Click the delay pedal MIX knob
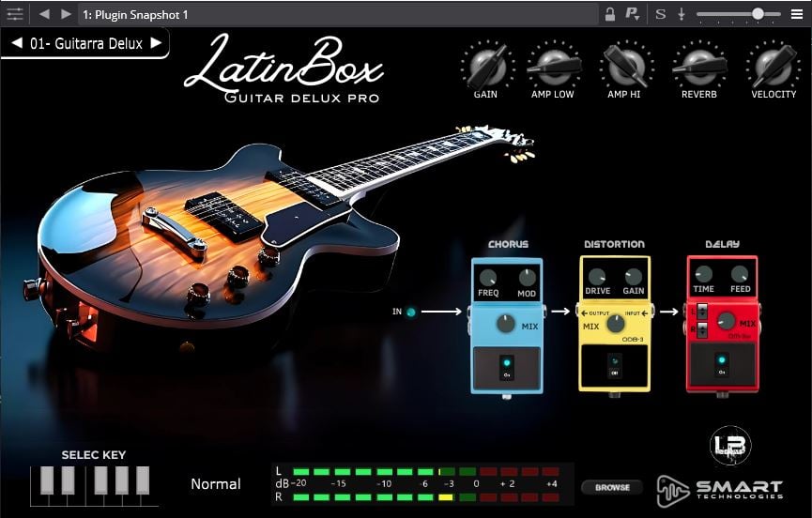This screenshot has height=518, width=812. [x=726, y=321]
